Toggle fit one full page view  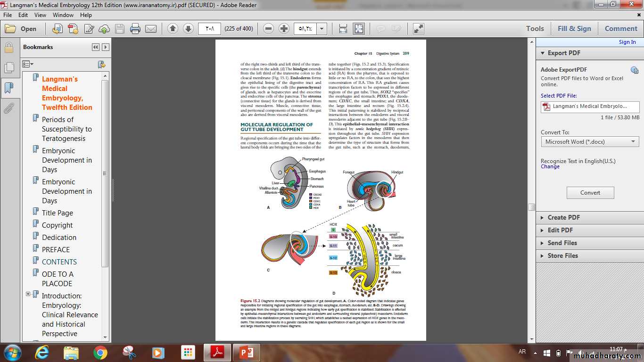tap(359, 29)
